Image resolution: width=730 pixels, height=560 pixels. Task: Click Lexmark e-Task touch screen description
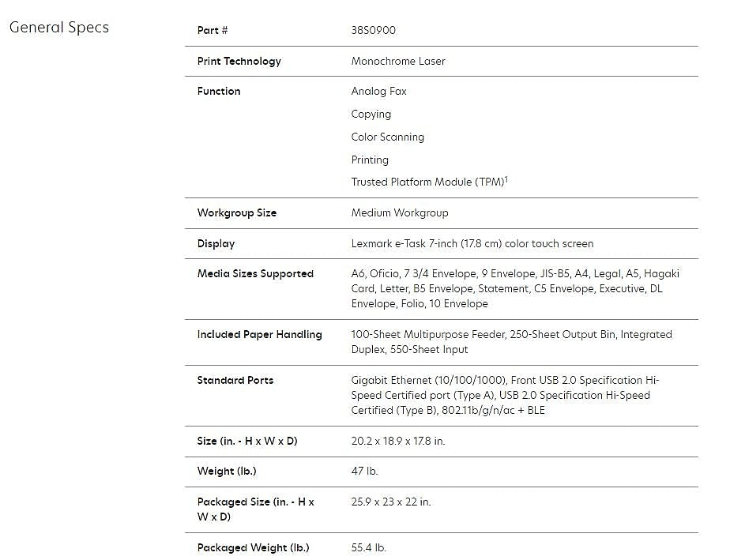pyautogui.click(x=472, y=244)
